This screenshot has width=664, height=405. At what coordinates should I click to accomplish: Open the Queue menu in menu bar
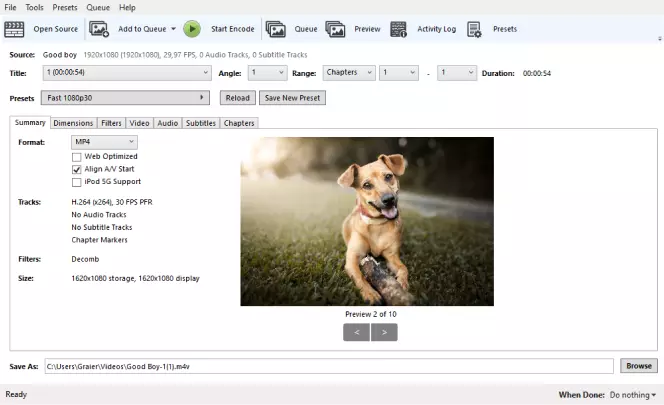click(x=98, y=8)
